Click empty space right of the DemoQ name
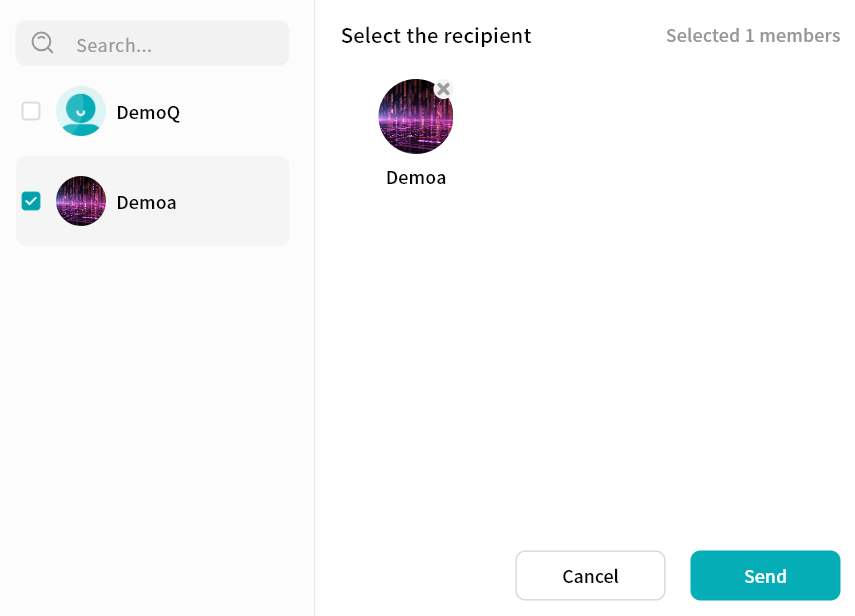 (x=240, y=112)
